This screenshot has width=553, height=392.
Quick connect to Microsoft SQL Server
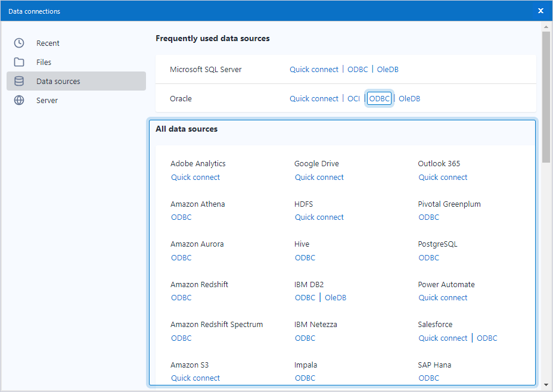tap(314, 69)
